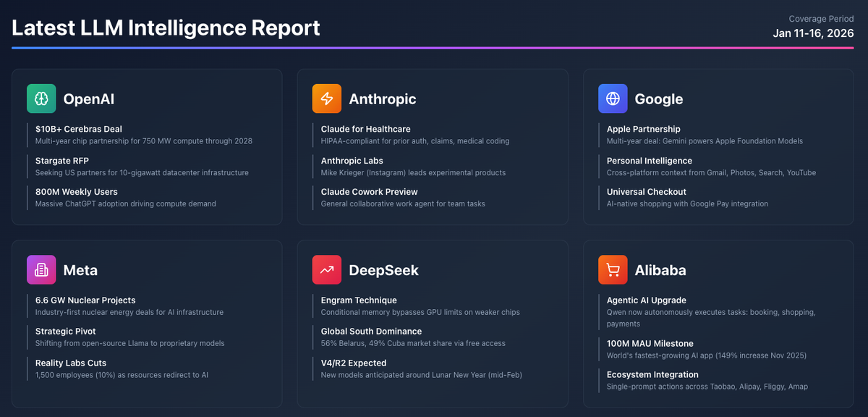Select the Meta card heading

coord(80,270)
